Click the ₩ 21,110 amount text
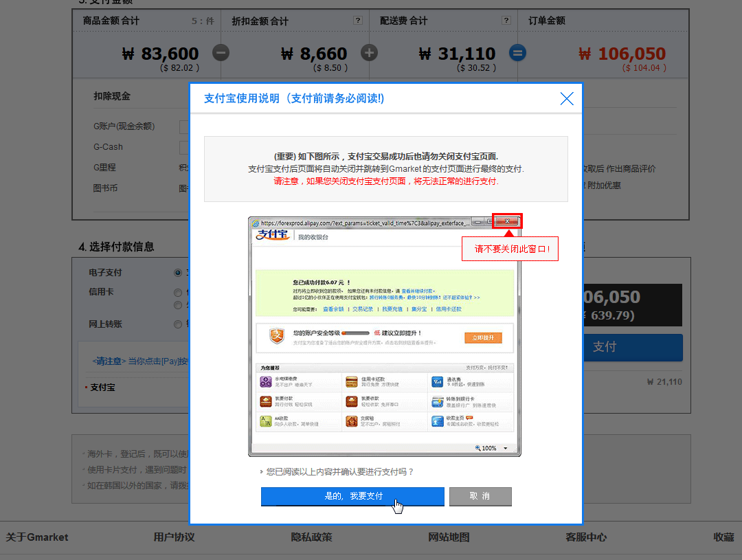Image resolution: width=742 pixels, height=560 pixels. click(664, 382)
